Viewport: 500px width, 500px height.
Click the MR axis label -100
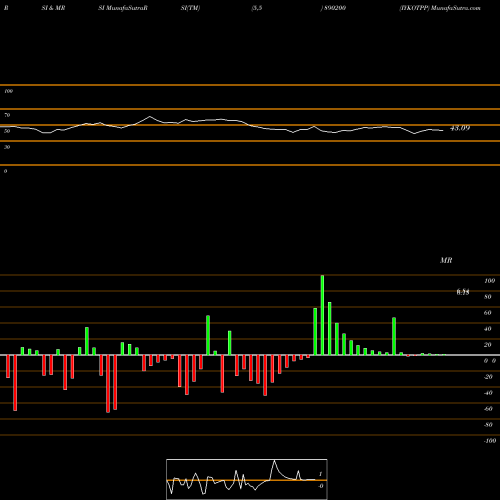tap(490, 441)
